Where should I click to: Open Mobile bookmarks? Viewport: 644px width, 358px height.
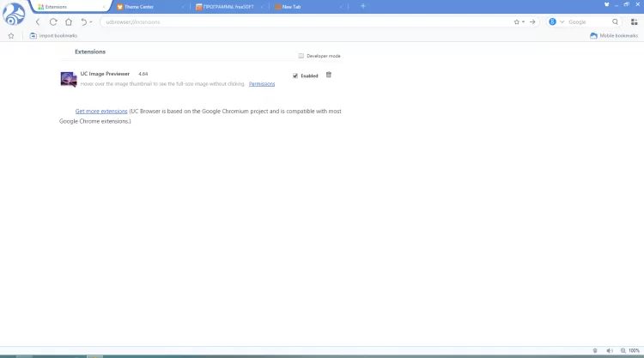(614, 36)
